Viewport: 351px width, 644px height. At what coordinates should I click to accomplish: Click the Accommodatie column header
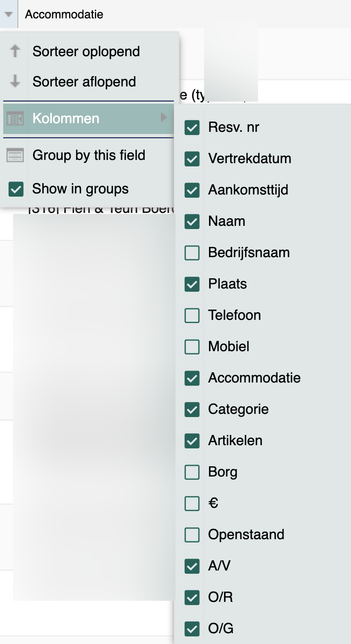pos(64,14)
